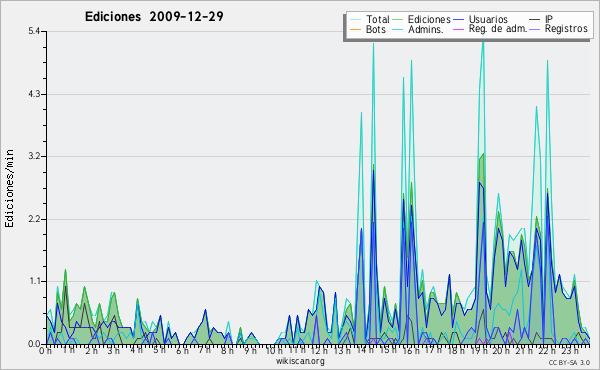Click the '20 h' hour label
This screenshot has height=370, width=600.
[x=500, y=350]
